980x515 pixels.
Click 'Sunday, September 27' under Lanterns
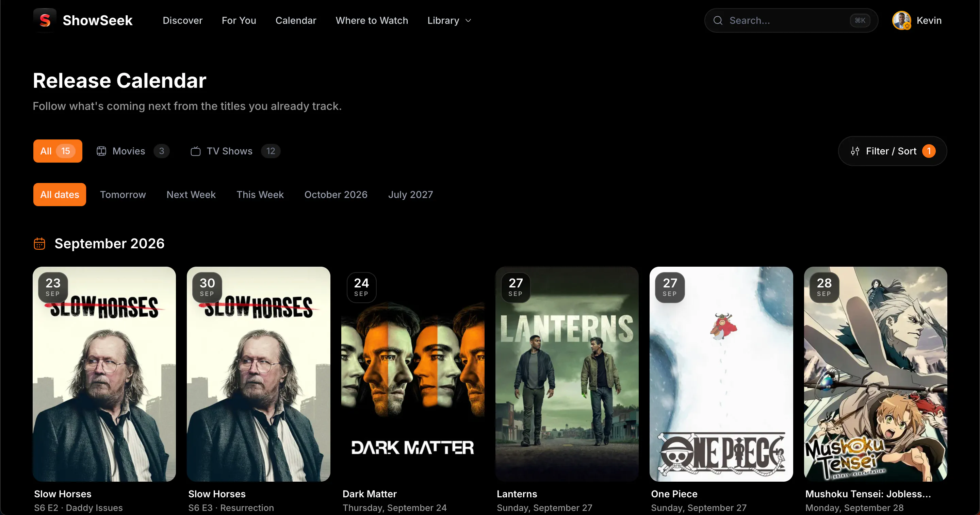point(544,508)
